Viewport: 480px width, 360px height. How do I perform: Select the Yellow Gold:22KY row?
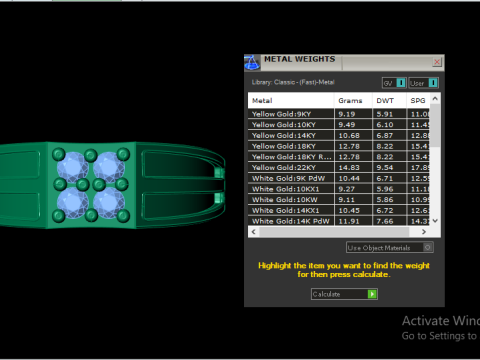click(x=338, y=167)
